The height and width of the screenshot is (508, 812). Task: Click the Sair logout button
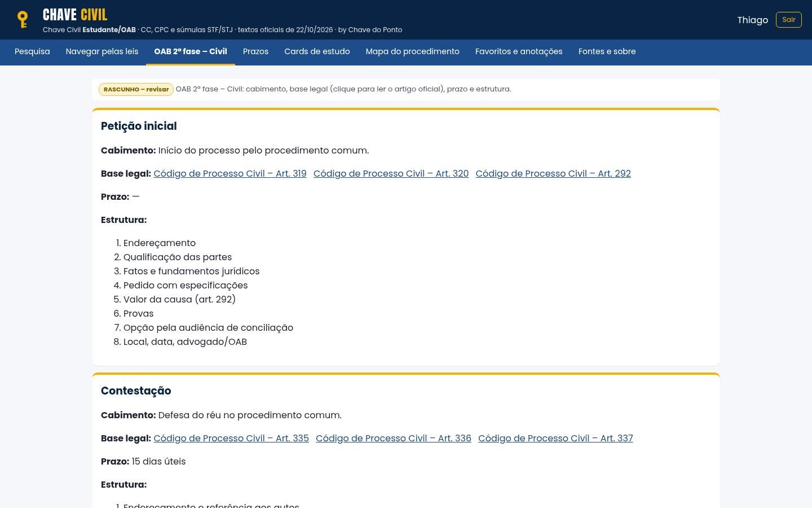coord(789,20)
